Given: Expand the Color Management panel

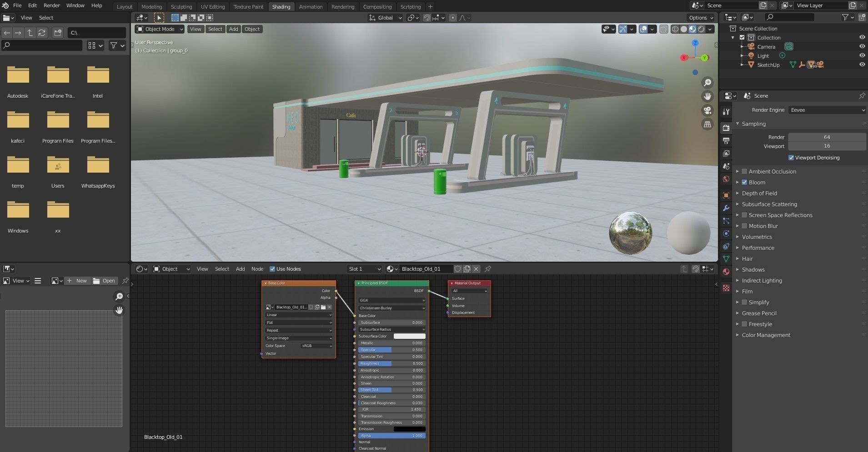Looking at the screenshot, I should tap(766, 335).
